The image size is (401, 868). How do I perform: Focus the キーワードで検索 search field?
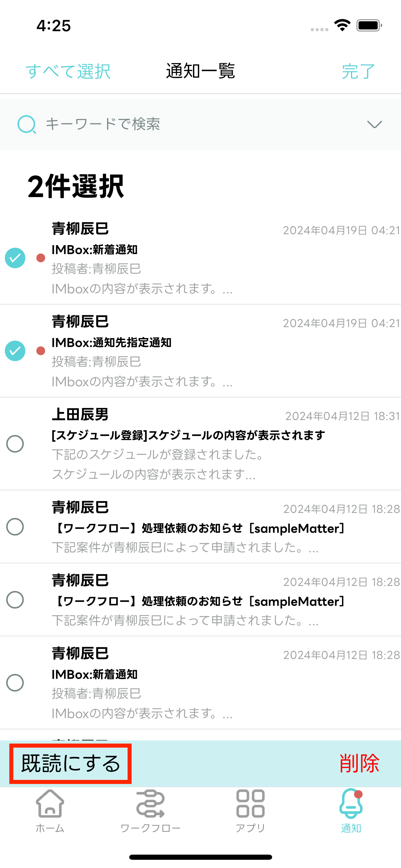(192, 124)
